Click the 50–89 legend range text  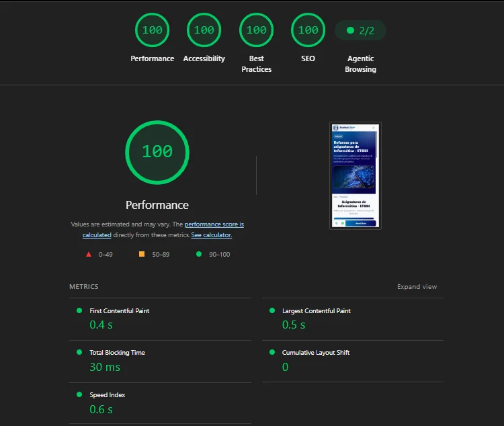click(x=161, y=254)
